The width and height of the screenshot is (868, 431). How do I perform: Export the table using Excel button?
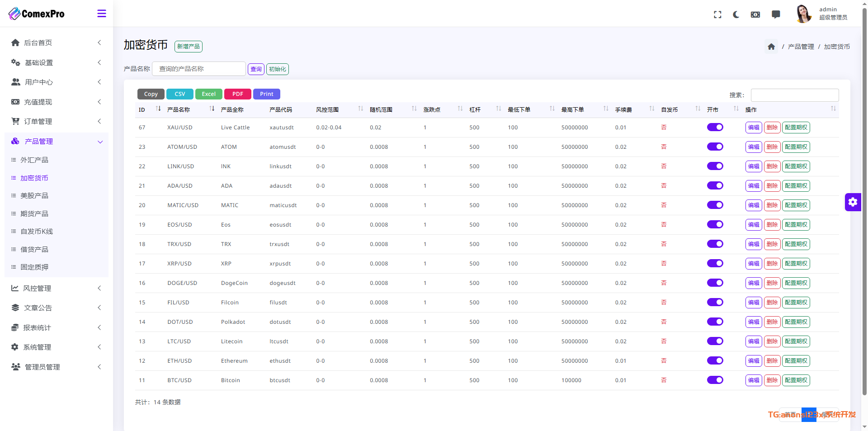tap(208, 94)
